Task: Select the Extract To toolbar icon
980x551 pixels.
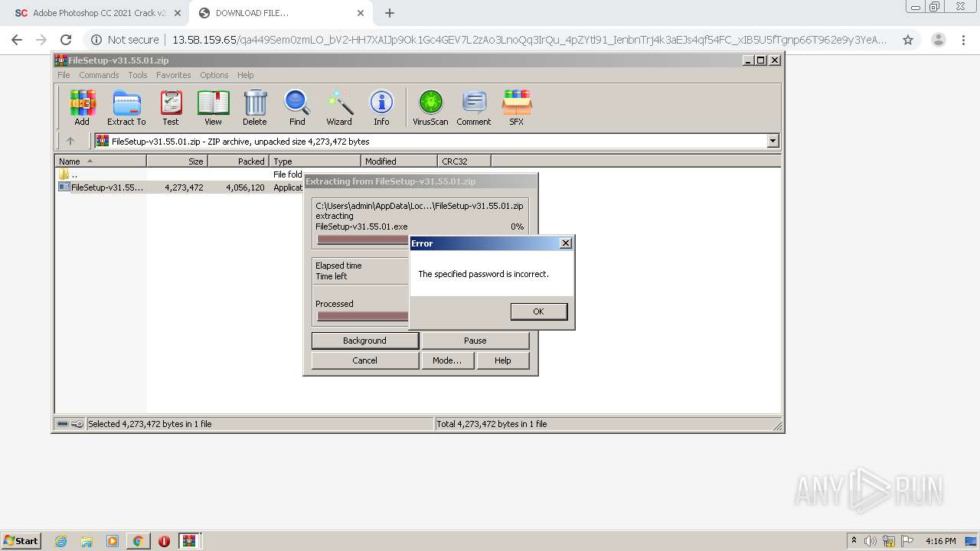Action: coord(126,108)
